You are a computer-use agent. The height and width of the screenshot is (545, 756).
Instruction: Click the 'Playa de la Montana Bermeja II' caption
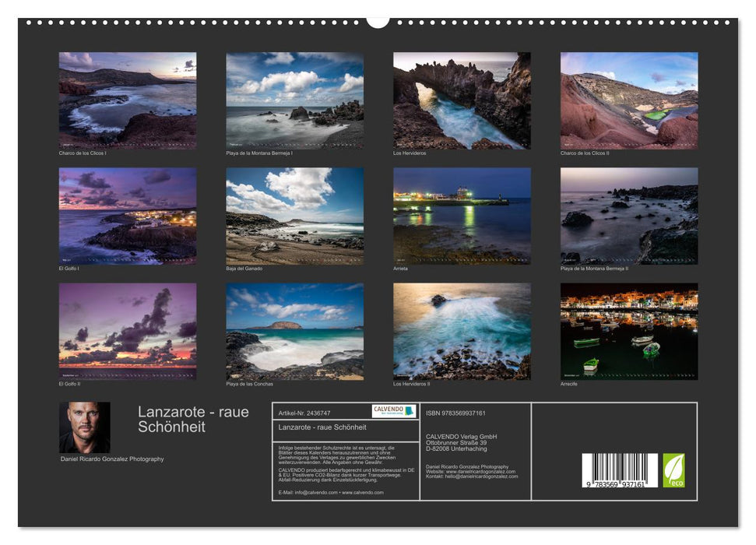595,269
